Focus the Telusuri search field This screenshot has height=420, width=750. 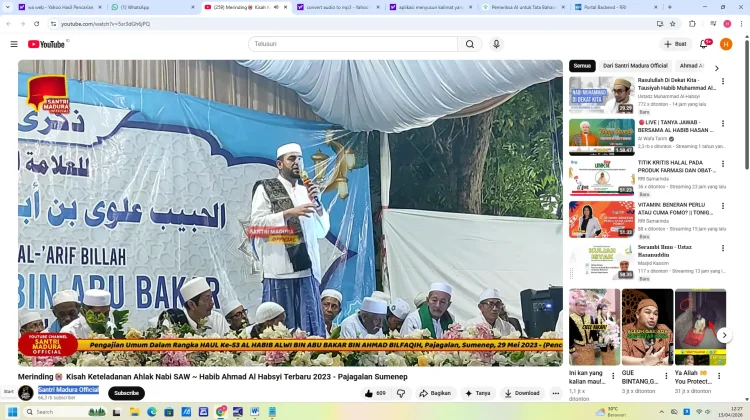pos(353,44)
